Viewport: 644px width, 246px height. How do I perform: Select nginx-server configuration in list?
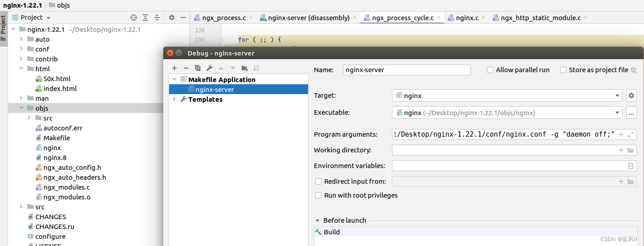click(x=239, y=90)
